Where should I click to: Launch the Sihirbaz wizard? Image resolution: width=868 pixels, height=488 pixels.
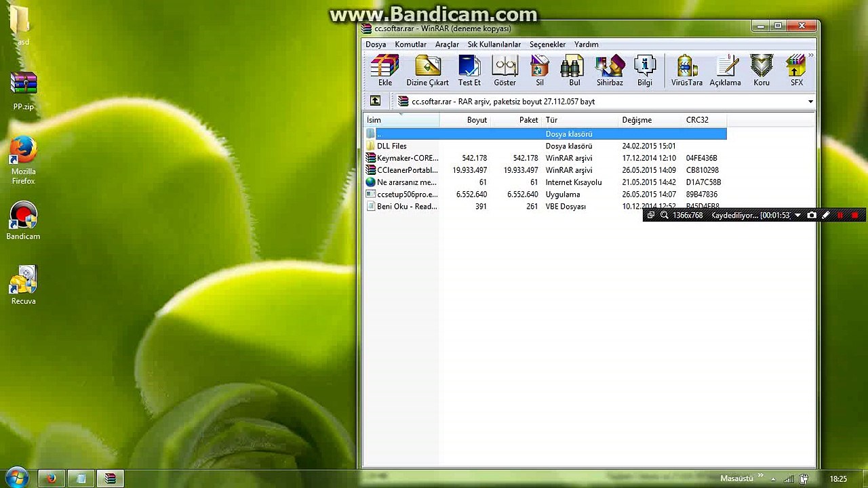(610, 71)
